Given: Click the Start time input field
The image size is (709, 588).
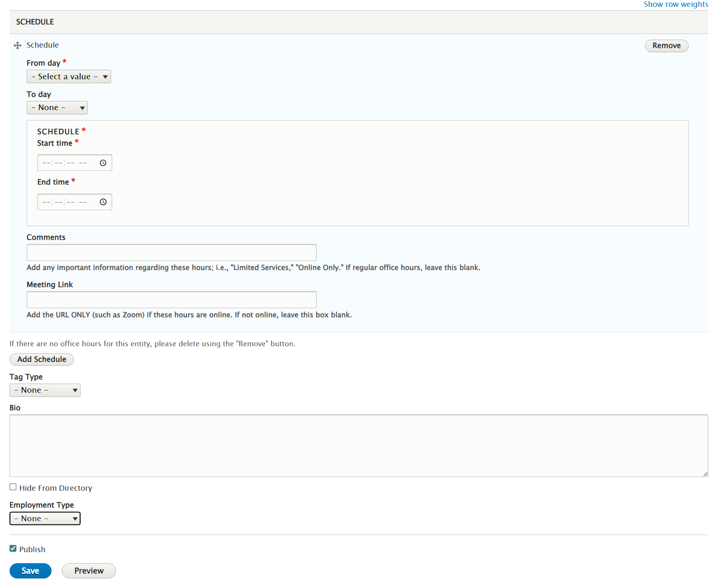Looking at the screenshot, I should coord(65,162).
